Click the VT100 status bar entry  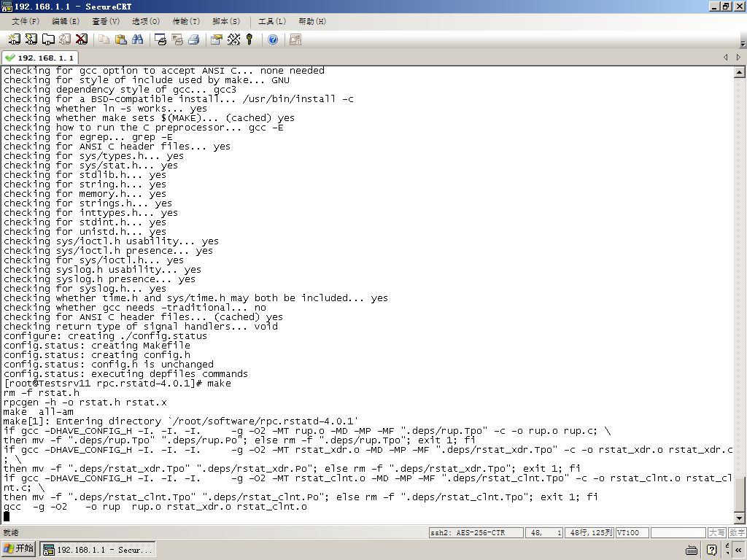[632, 532]
